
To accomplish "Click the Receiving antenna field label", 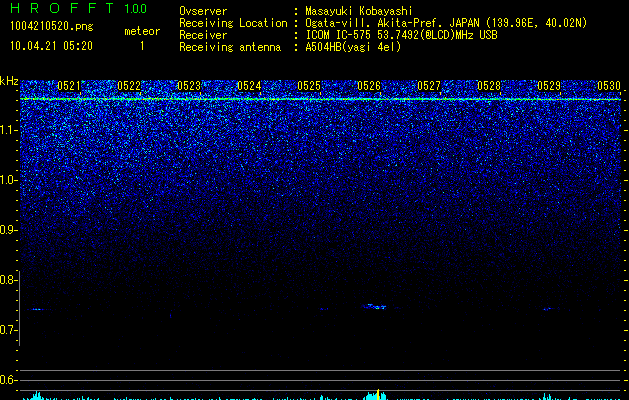I will click(230, 47).
